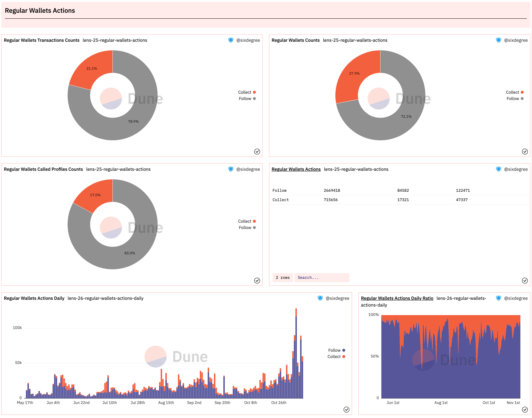Image resolution: width=532 pixels, height=418 pixels.
Task: Click checkmark icon on Regular Wallets Actions table
Action: tap(525, 280)
